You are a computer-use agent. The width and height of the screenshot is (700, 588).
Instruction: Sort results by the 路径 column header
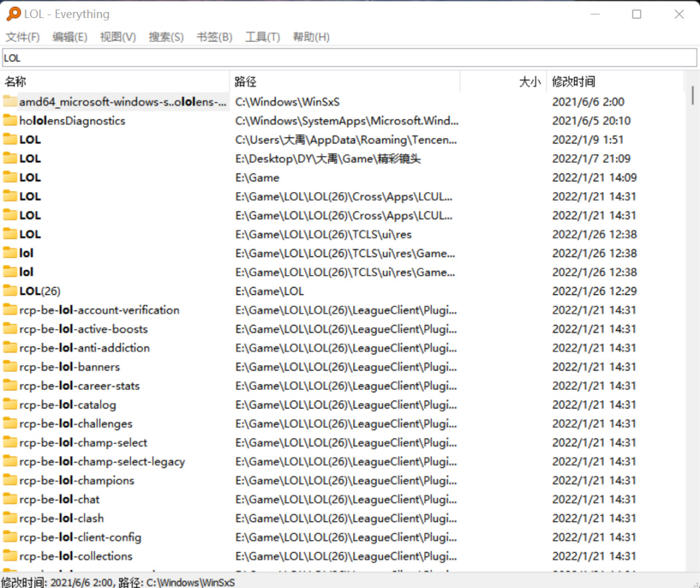(344, 81)
